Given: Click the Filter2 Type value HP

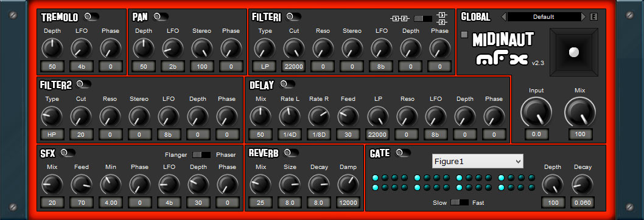Looking at the screenshot, I should coord(52,134).
